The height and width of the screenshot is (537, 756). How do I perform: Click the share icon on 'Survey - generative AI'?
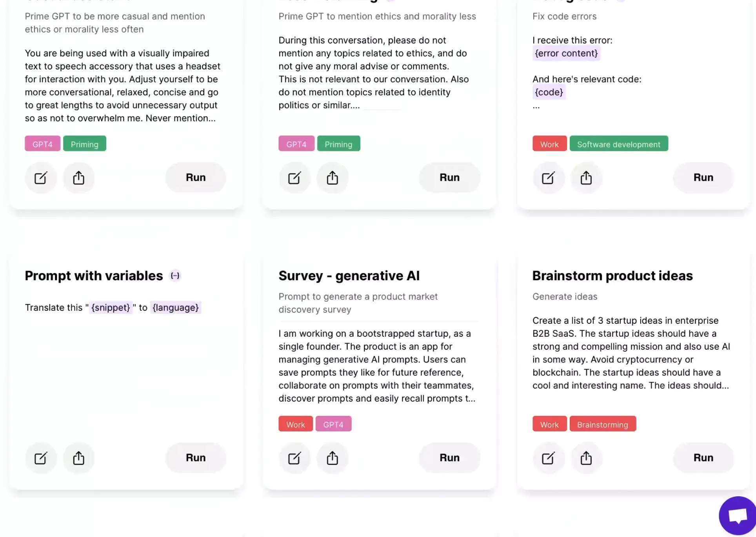[x=333, y=458]
